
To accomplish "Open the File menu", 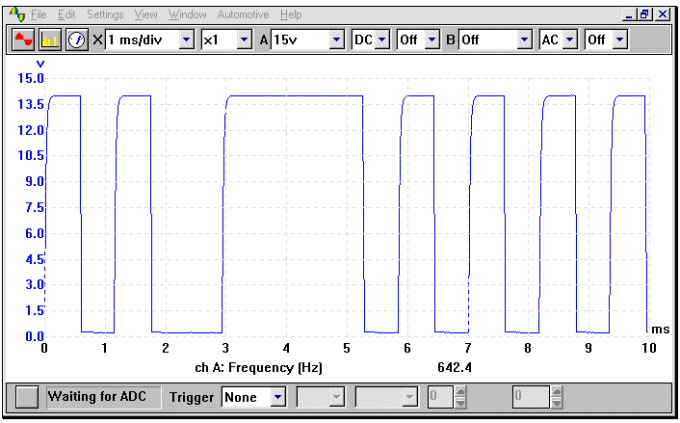I will pos(39,15).
